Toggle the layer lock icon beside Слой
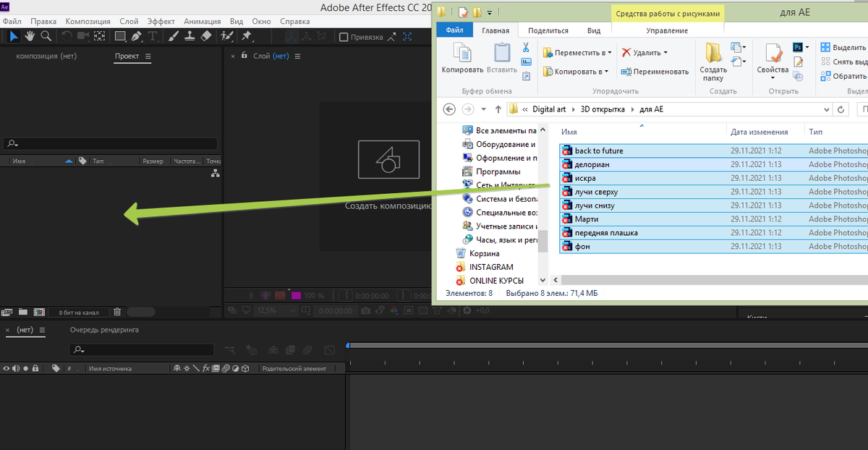Image resolution: width=868 pixels, height=450 pixels. pos(245,56)
